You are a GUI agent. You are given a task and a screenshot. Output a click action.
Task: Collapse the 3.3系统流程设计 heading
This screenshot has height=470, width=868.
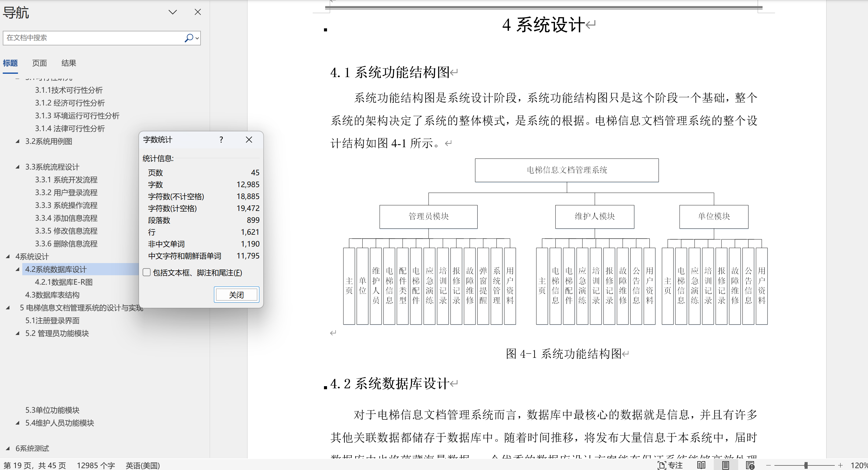pyautogui.click(x=17, y=167)
